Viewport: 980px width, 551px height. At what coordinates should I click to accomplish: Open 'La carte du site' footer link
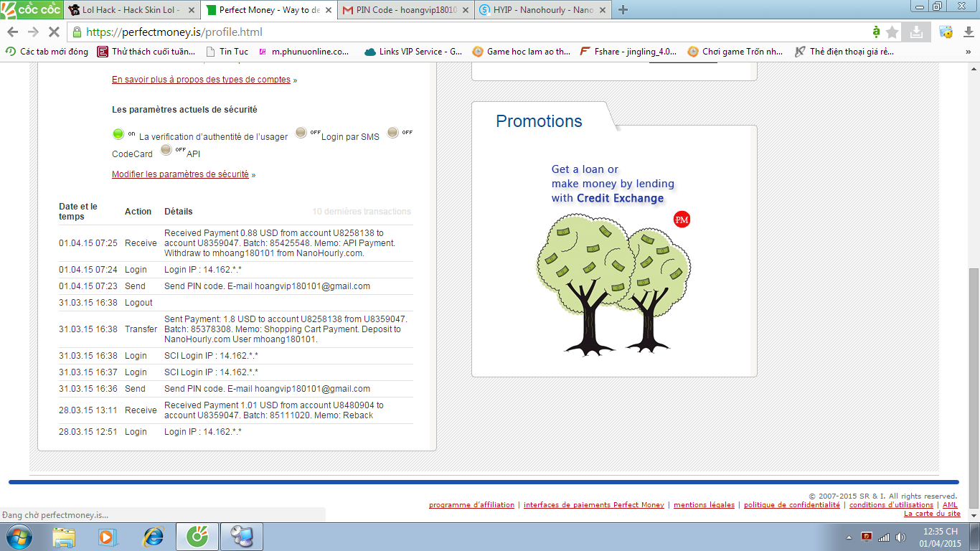tap(932, 514)
